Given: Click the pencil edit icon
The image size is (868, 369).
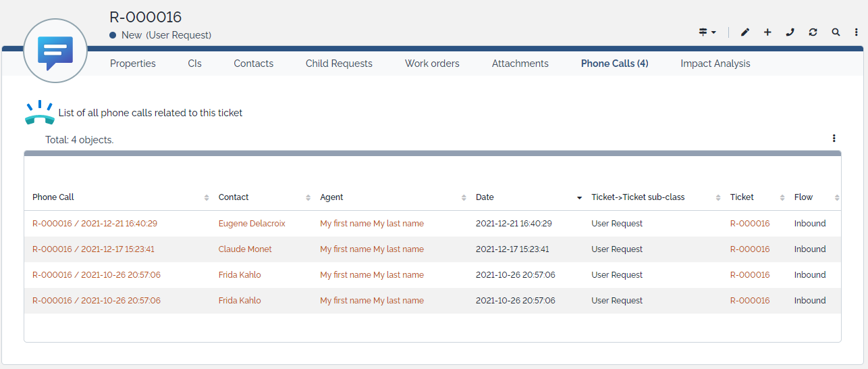Looking at the screenshot, I should (745, 32).
